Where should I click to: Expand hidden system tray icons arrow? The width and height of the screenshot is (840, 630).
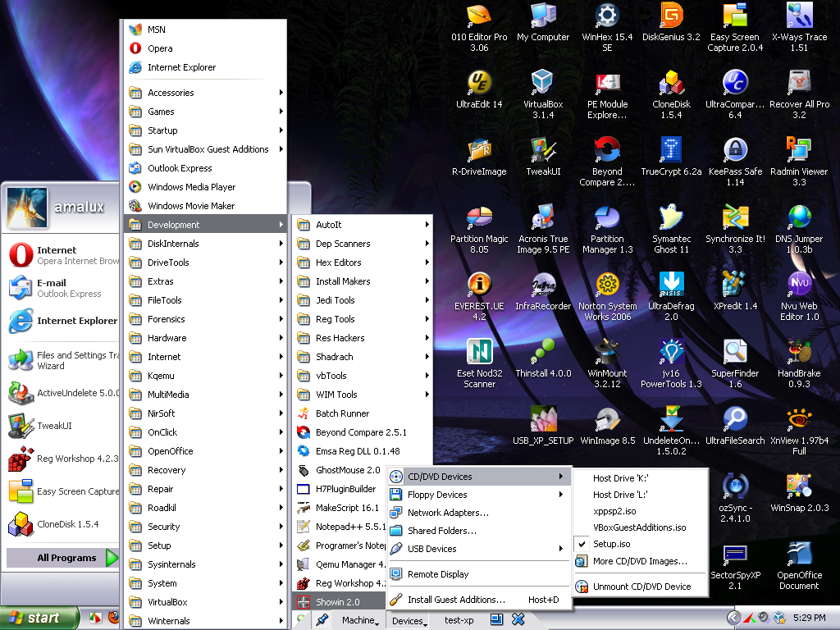coord(733,618)
